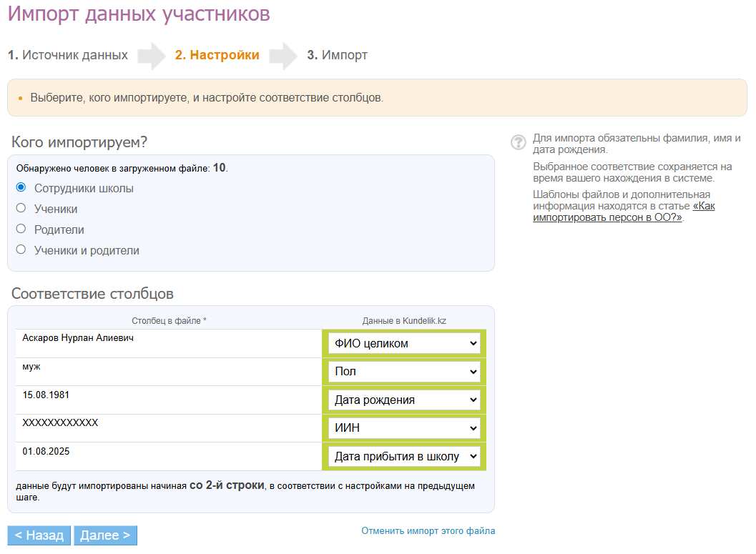Viewport: 756px width, 554px height.
Task: Click the arrow between steps 1 and 2
Action: pos(152,56)
